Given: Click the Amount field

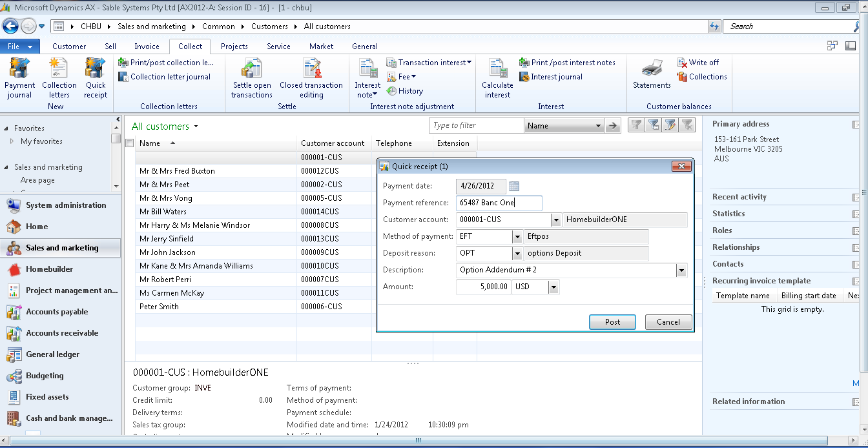Looking at the screenshot, I should coord(483,287).
